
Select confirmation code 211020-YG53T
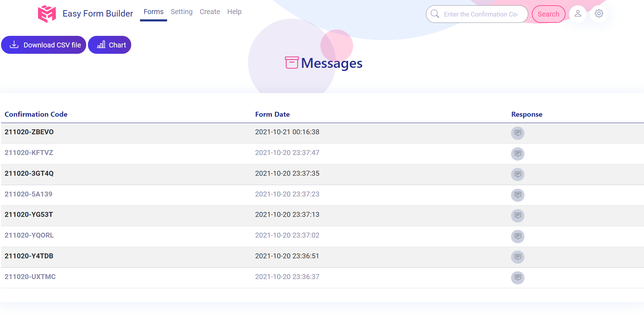(29, 215)
